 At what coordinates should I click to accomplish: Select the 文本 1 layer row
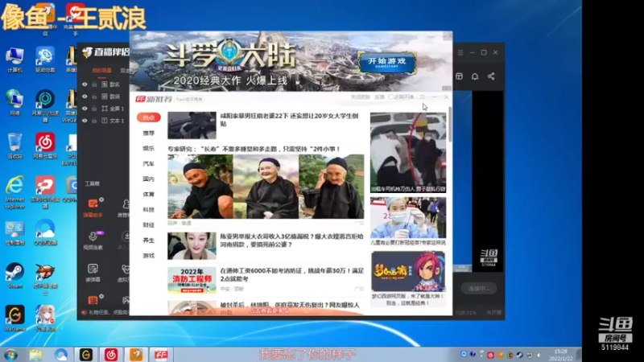click(103, 121)
